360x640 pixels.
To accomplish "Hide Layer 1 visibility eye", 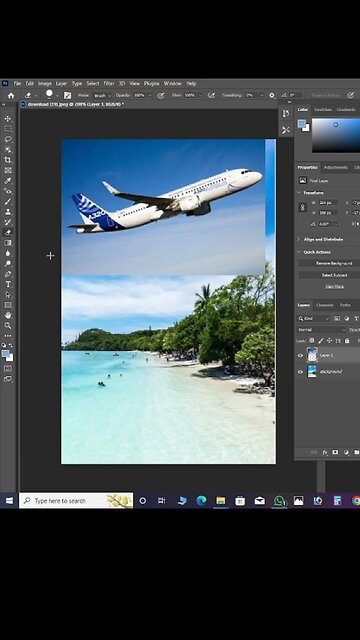I will [300, 356].
